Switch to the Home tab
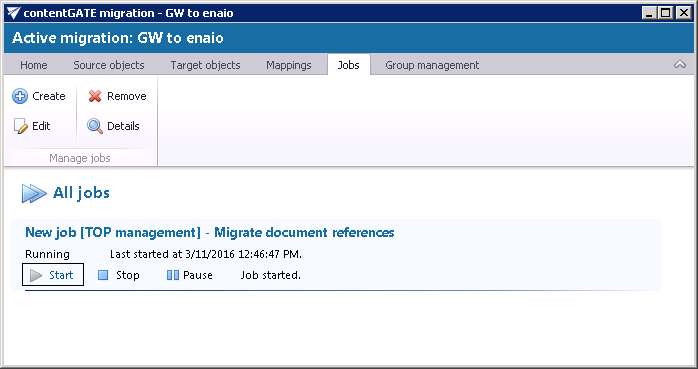Viewport: 698px width, 369px height. coord(33,65)
